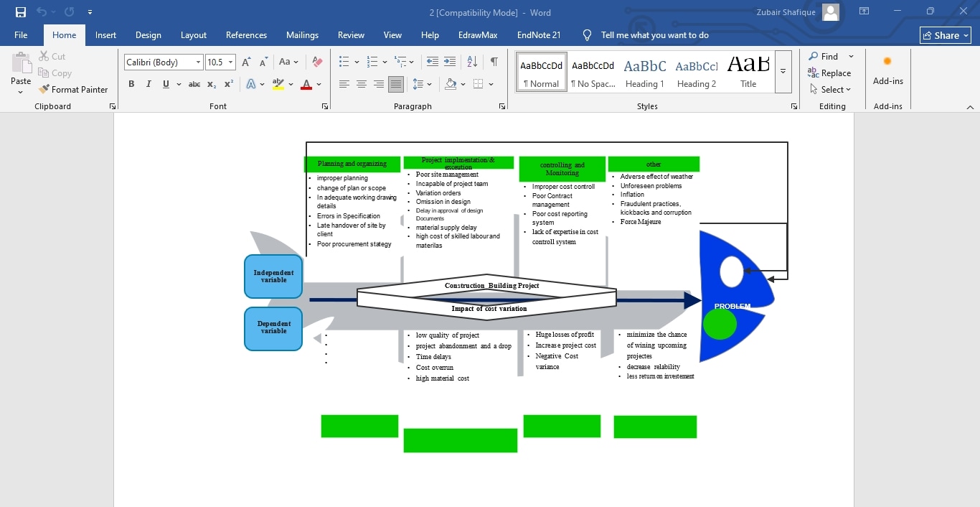Apply strikethrough to text
The width and height of the screenshot is (980, 507).
pos(194,84)
